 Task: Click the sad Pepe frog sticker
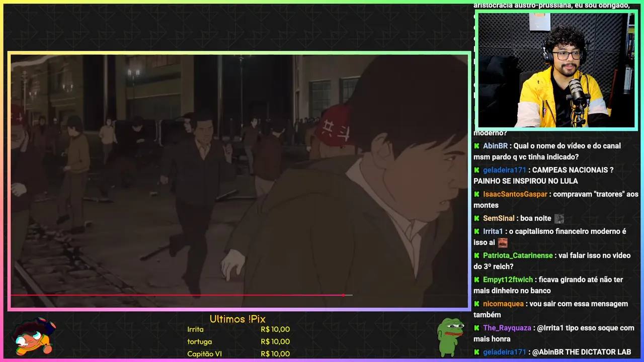[x=450, y=337]
